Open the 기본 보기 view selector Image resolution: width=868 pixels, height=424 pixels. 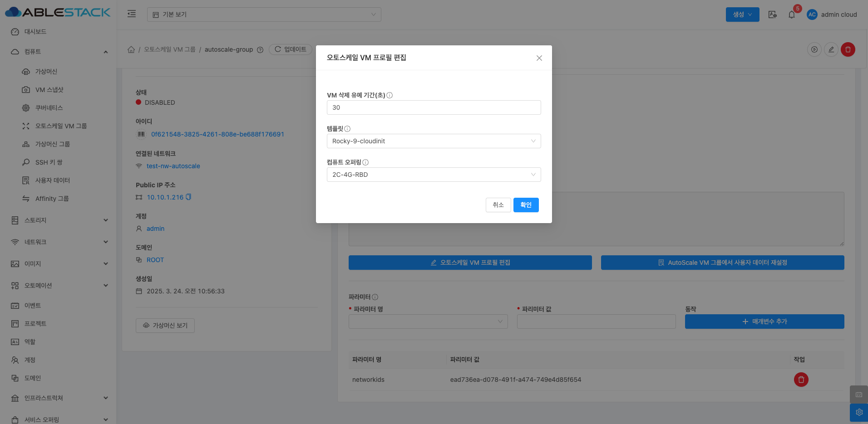coord(264,15)
